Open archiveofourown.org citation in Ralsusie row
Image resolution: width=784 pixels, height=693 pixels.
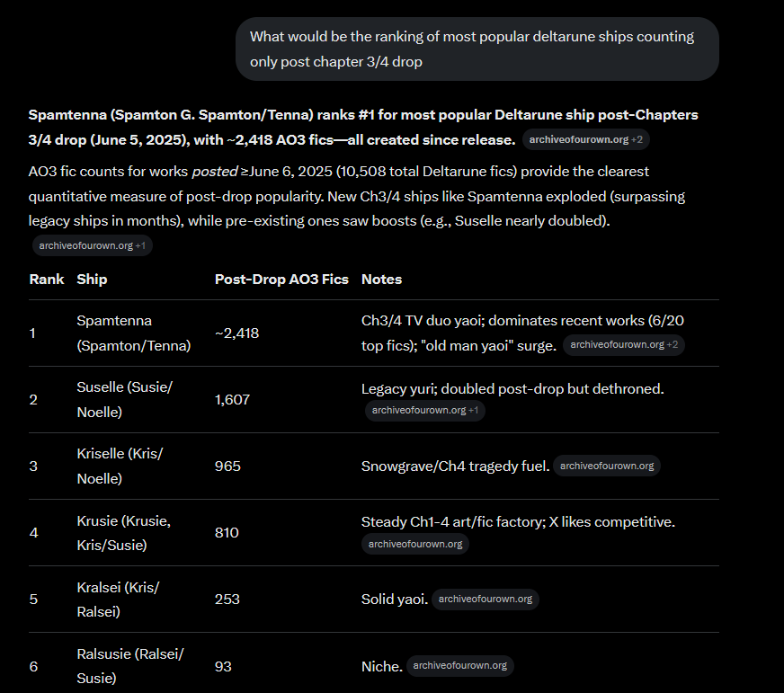click(459, 665)
